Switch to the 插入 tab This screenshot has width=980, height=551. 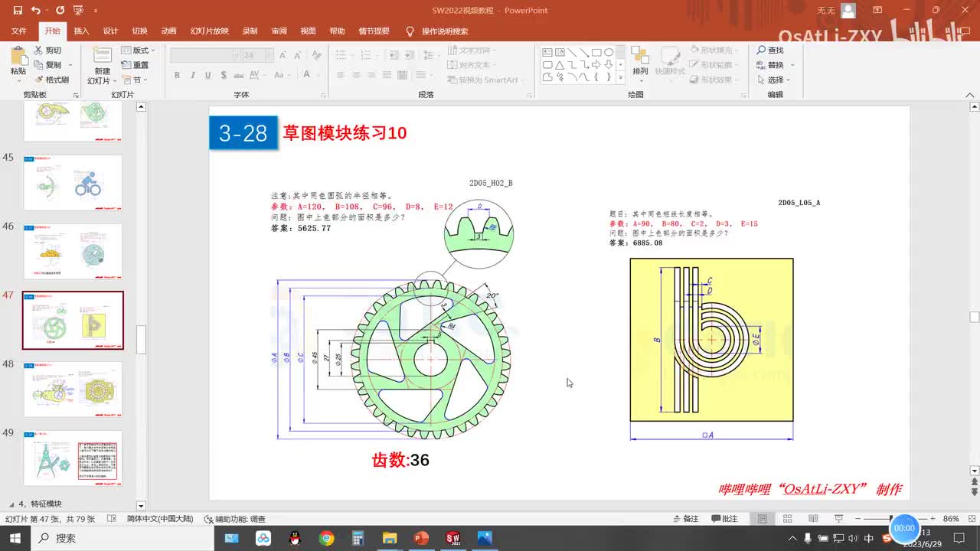point(81,31)
